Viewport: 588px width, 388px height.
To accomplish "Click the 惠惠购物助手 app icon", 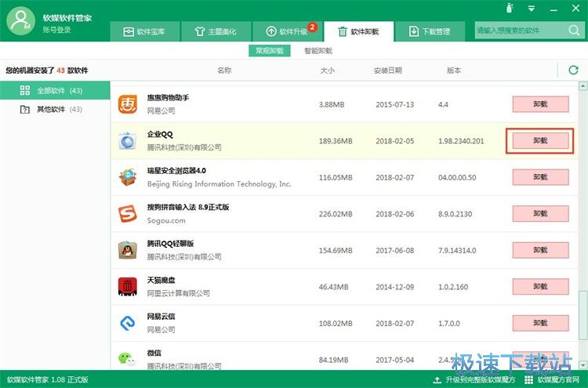I will (x=128, y=104).
